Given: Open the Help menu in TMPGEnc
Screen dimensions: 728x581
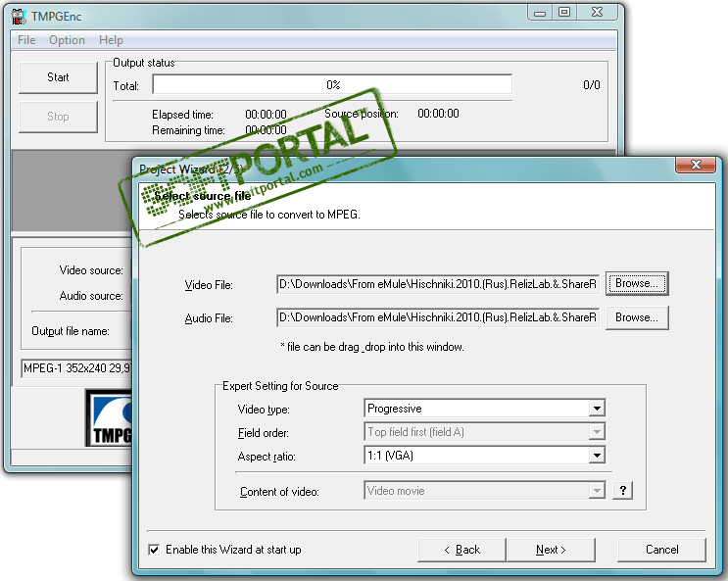Looking at the screenshot, I should tap(111, 40).
